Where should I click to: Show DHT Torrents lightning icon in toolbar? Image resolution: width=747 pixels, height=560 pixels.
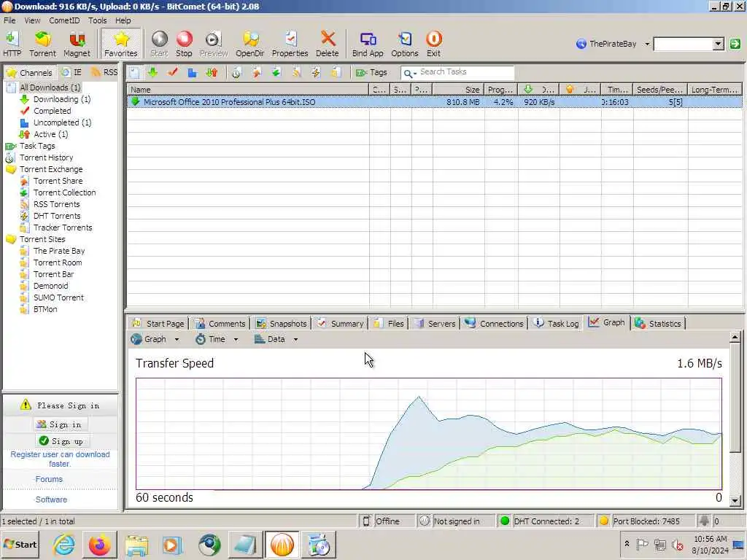pos(316,72)
